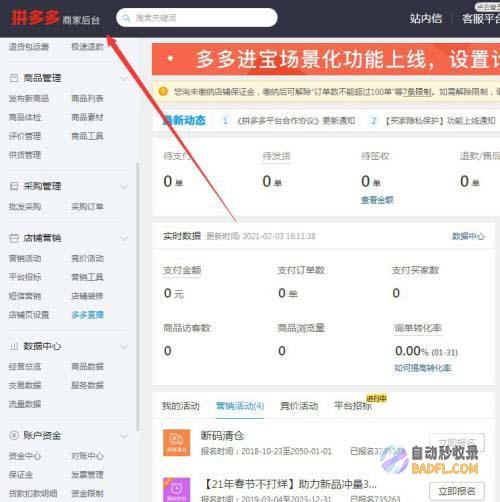
Task: Open 店铺装修 in sidebar
Action: pyautogui.click(x=87, y=296)
